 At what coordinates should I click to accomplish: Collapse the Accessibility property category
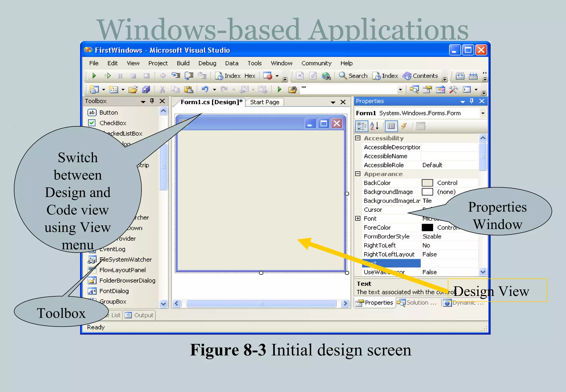click(358, 138)
